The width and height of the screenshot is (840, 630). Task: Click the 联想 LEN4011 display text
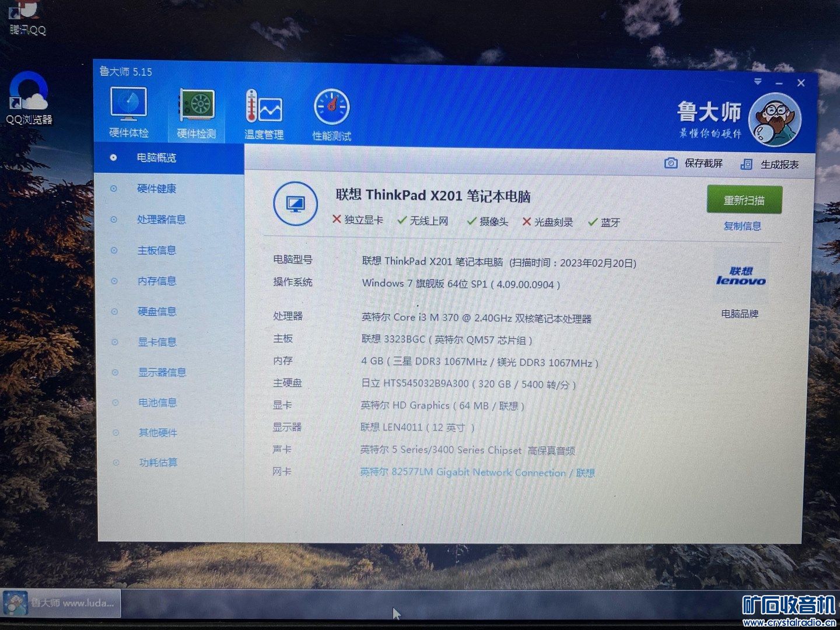[x=417, y=428]
